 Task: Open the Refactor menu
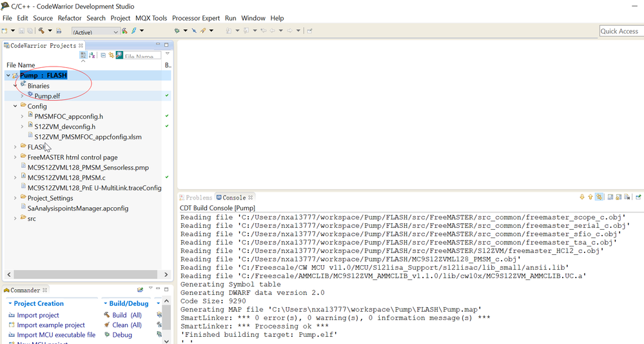tap(70, 18)
